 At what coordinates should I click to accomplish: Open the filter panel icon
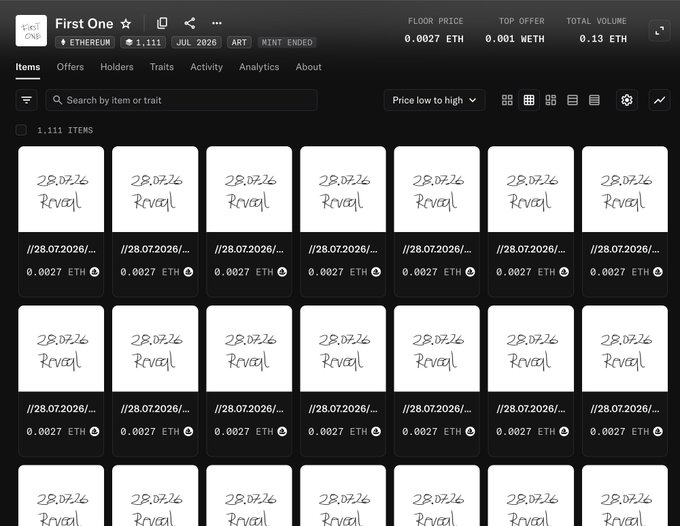click(x=26, y=100)
